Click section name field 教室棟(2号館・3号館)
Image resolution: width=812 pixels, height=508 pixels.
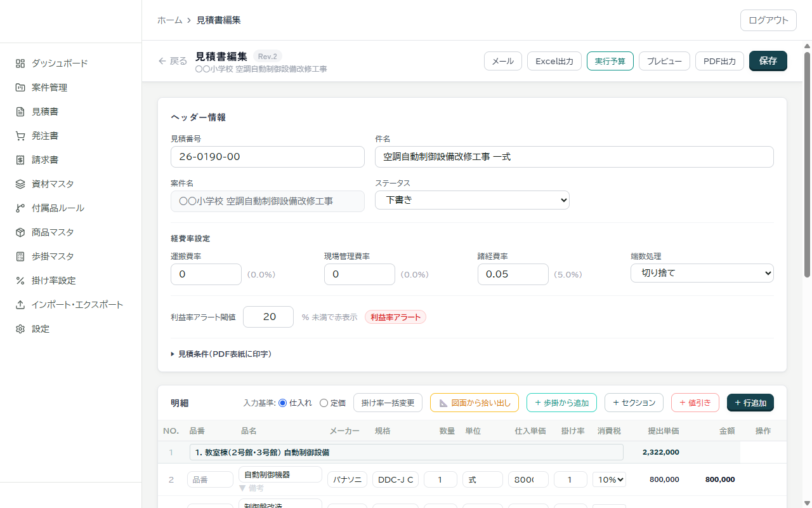pyautogui.click(x=407, y=452)
